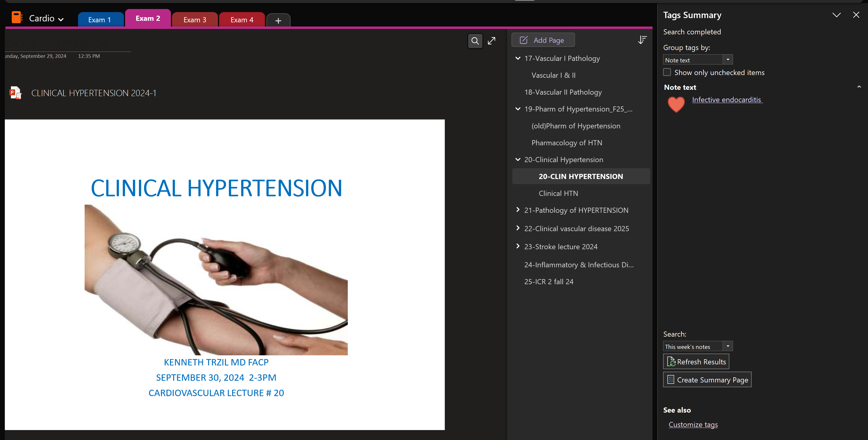This screenshot has width=868, height=440.
Task: Switch to the Exam 1 section tab
Action: pyautogui.click(x=99, y=20)
